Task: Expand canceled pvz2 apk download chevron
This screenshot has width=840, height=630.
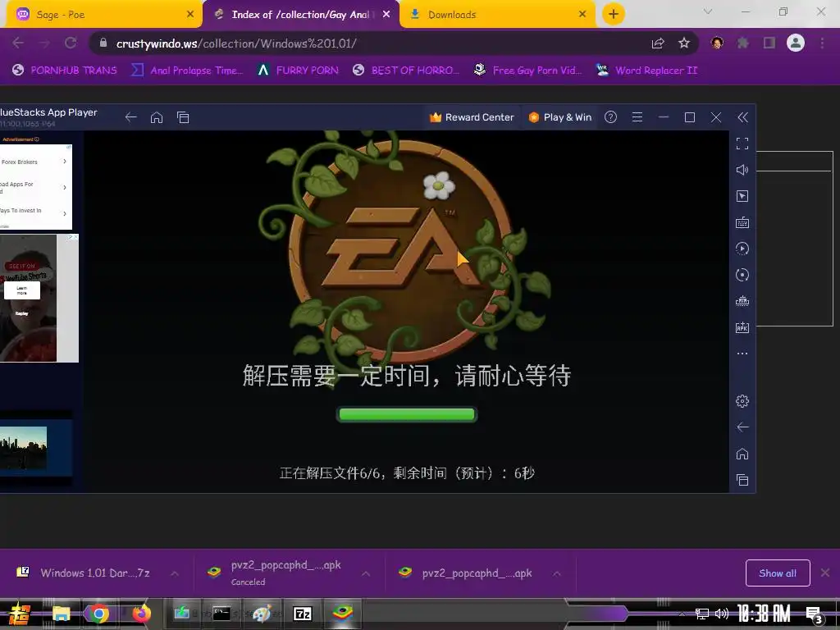Action: [x=366, y=573]
